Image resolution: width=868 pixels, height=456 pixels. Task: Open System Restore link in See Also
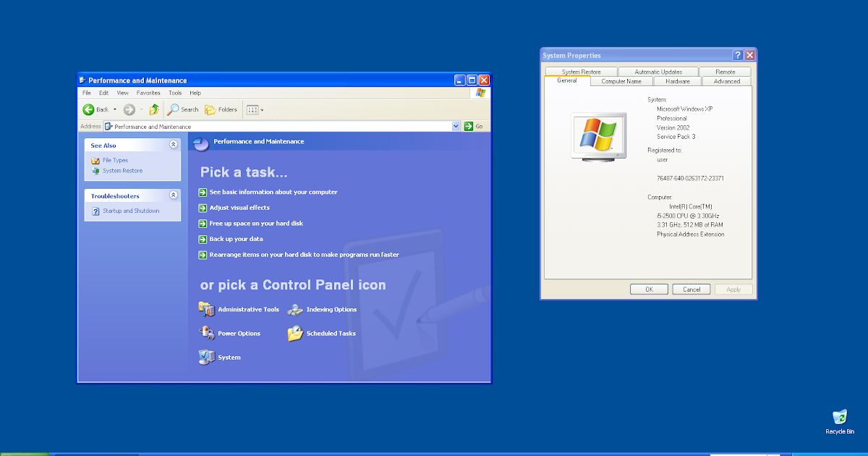[x=122, y=171]
